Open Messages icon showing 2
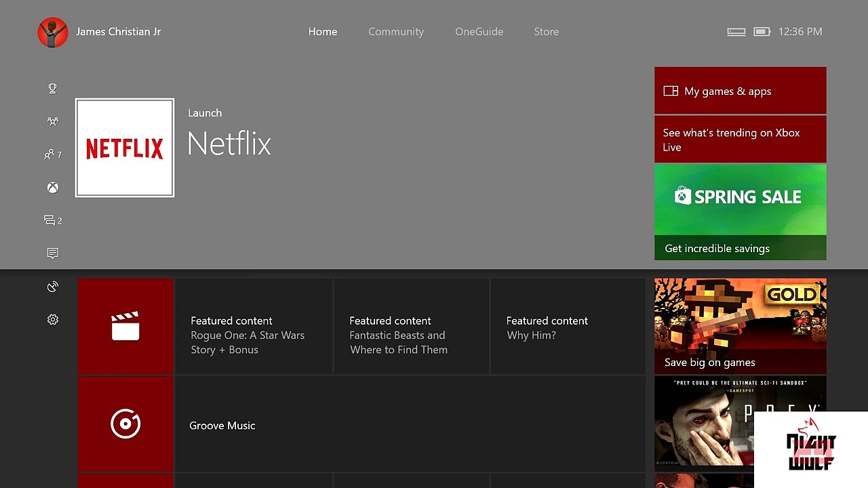The height and width of the screenshot is (488, 868). click(x=52, y=220)
